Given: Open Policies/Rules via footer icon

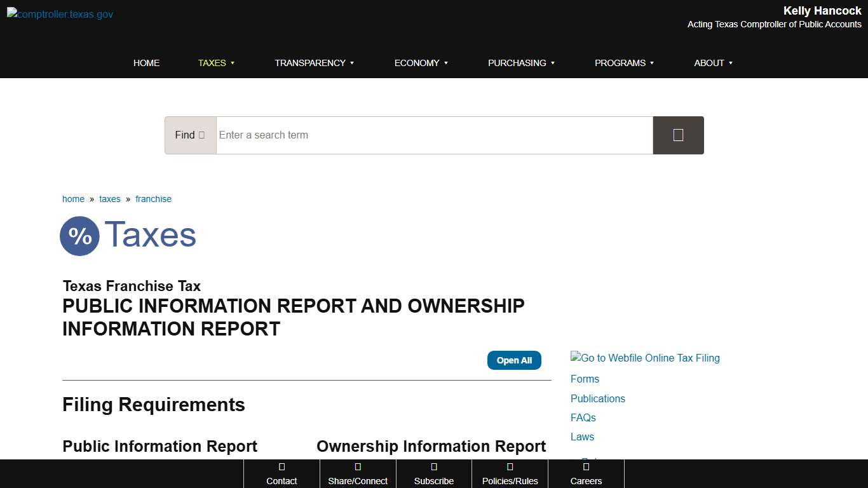Looking at the screenshot, I should (x=510, y=468).
